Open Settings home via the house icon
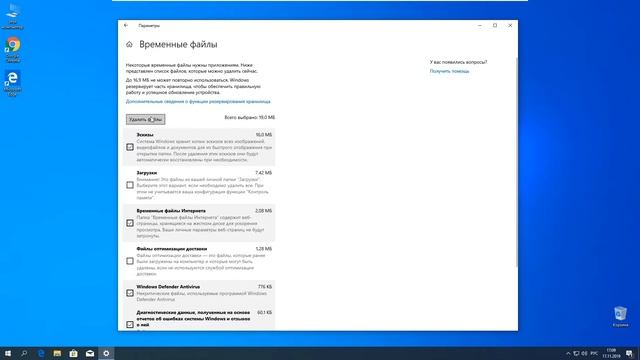The width and height of the screenshot is (640, 360). 129,44
